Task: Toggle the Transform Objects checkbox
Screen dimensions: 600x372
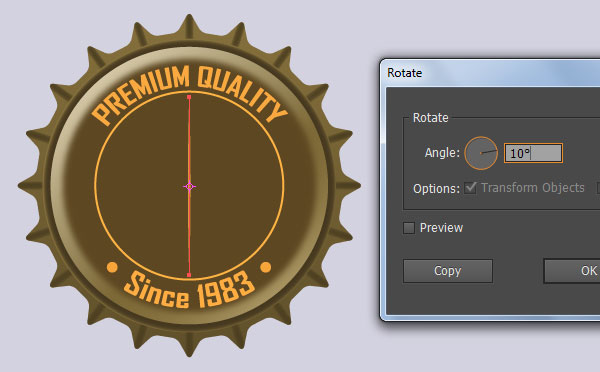Action: (470, 188)
